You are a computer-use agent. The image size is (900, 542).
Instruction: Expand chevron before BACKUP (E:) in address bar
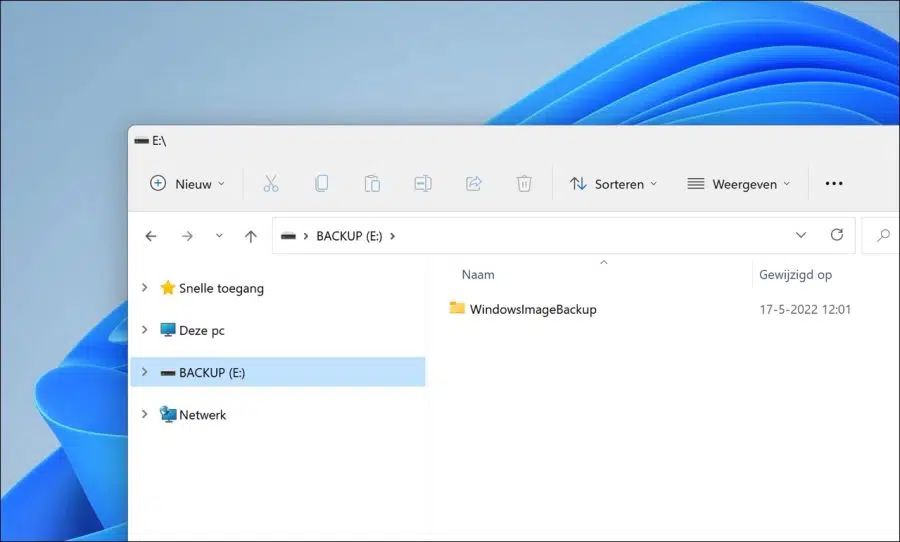305,236
